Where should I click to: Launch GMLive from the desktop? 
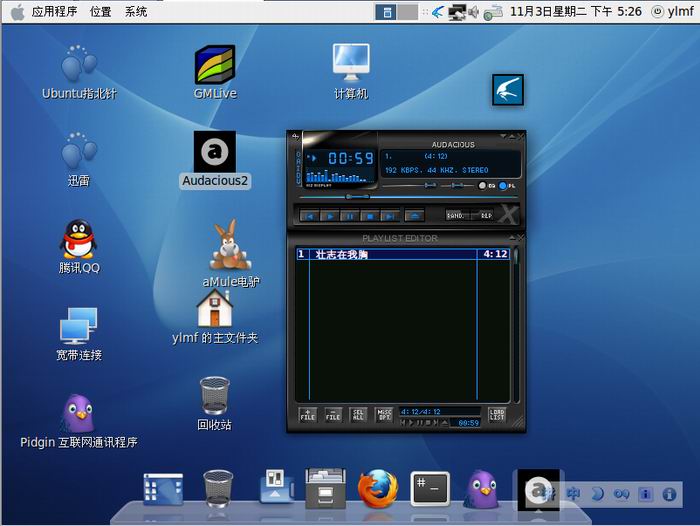point(215,71)
